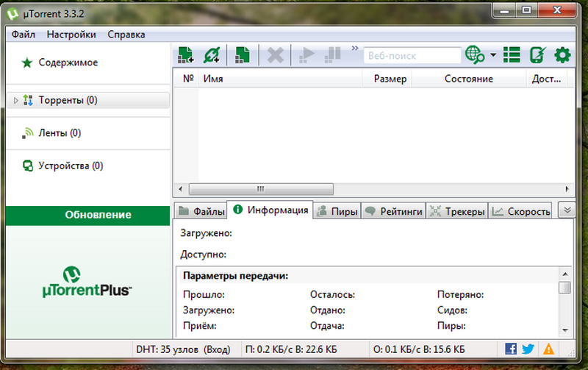
Task: Click the green Обновление button
Action: click(x=87, y=216)
